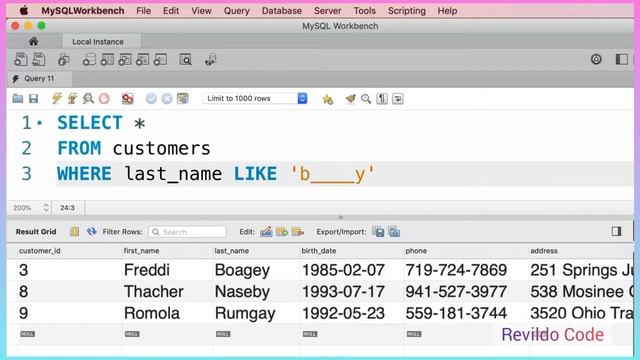
Task: Create a new stored procedure icon
Action: click(142, 60)
